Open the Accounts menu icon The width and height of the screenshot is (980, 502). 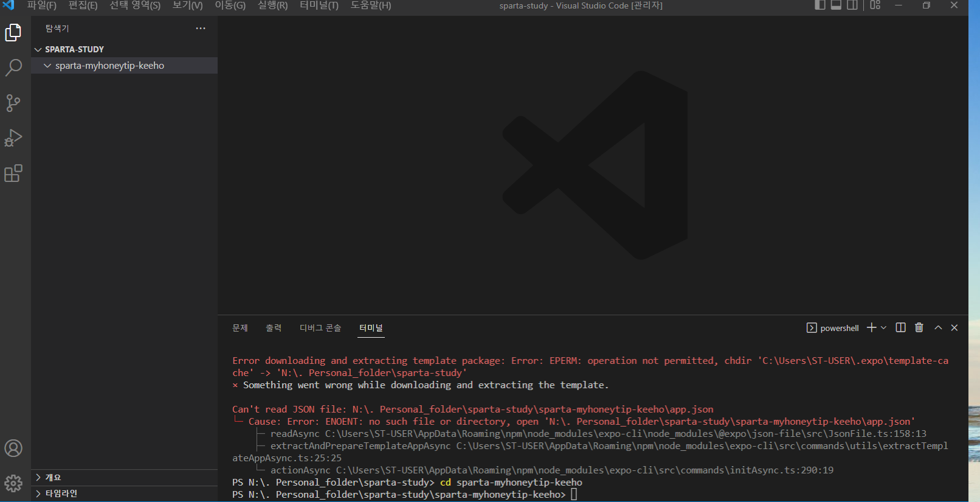(x=13, y=448)
